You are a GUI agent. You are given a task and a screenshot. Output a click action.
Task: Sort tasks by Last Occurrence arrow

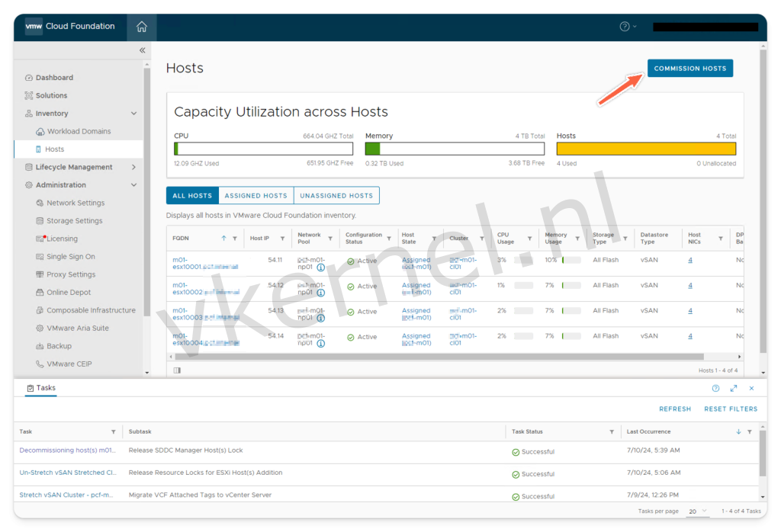(x=738, y=432)
